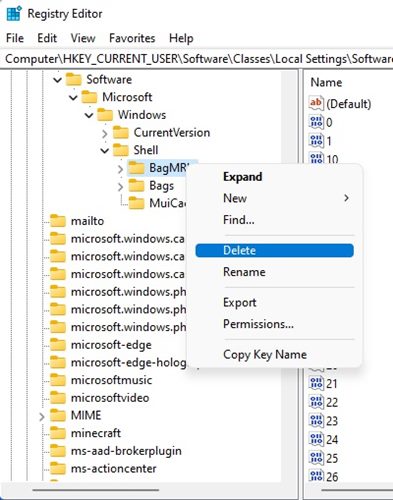Click the ms-actioncenter folder icon
The height and width of the screenshot is (500, 393).
click(x=58, y=468)
